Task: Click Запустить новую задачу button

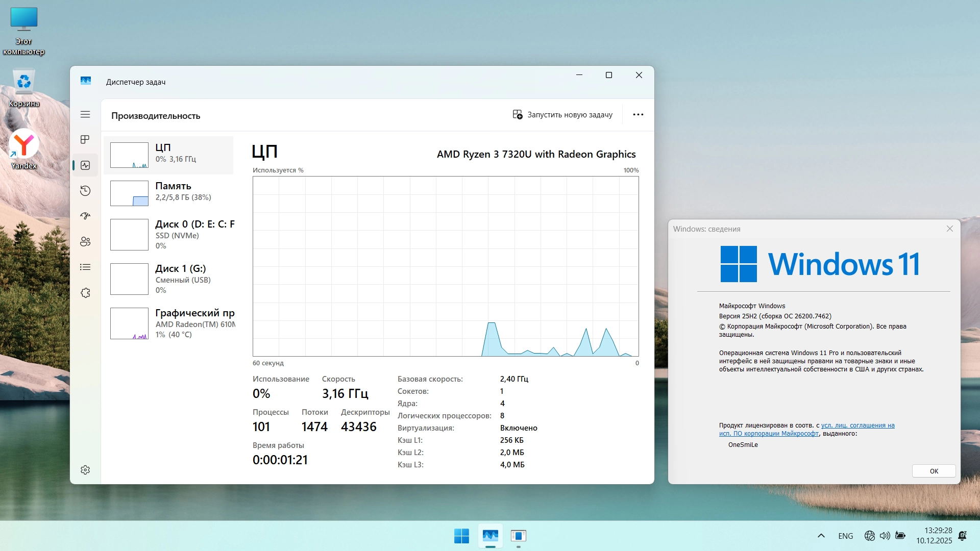Action: (562, 115)
